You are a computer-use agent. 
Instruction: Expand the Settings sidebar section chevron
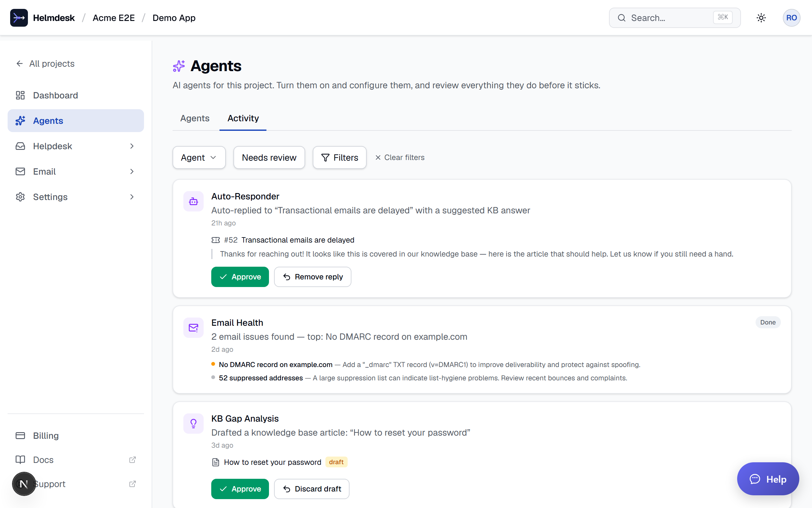point(132,197)
